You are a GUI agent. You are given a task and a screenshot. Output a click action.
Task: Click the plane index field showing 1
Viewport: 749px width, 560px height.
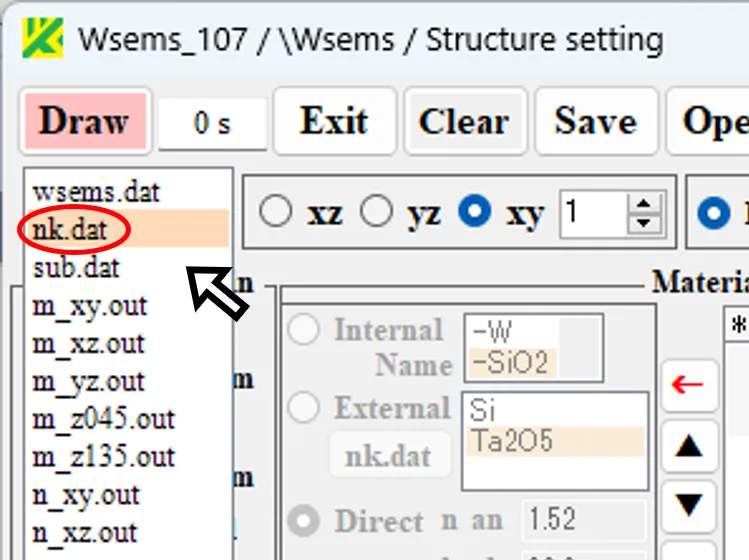[594, 214]
